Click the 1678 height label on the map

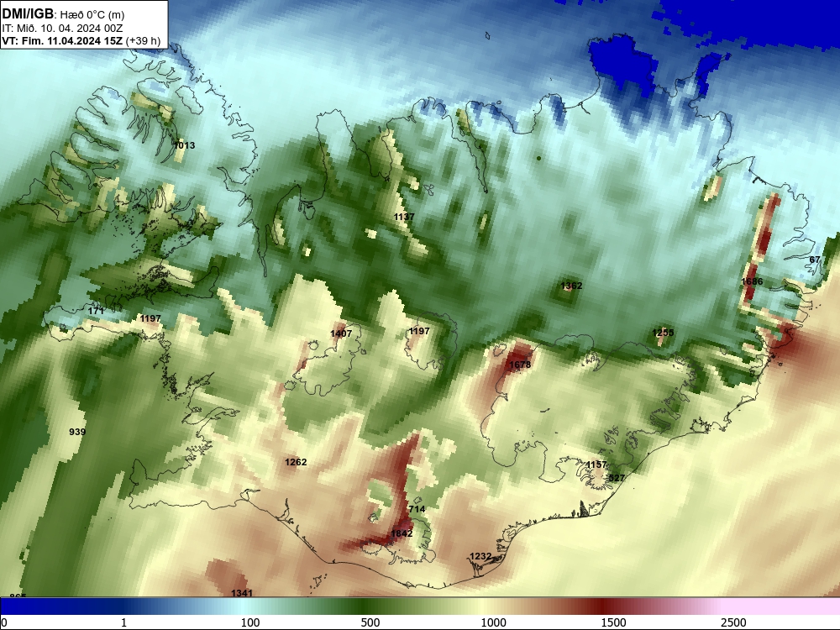pyautogui.click(x=520, y=365)
